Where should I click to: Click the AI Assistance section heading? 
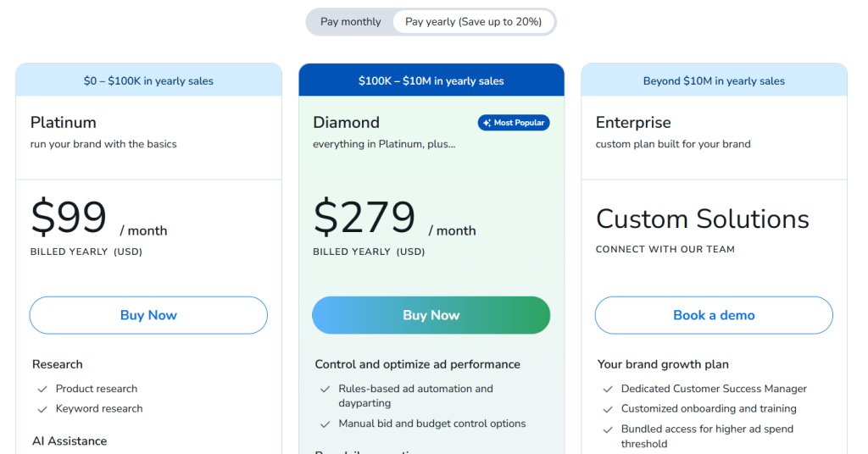click(x=70, y=441)
